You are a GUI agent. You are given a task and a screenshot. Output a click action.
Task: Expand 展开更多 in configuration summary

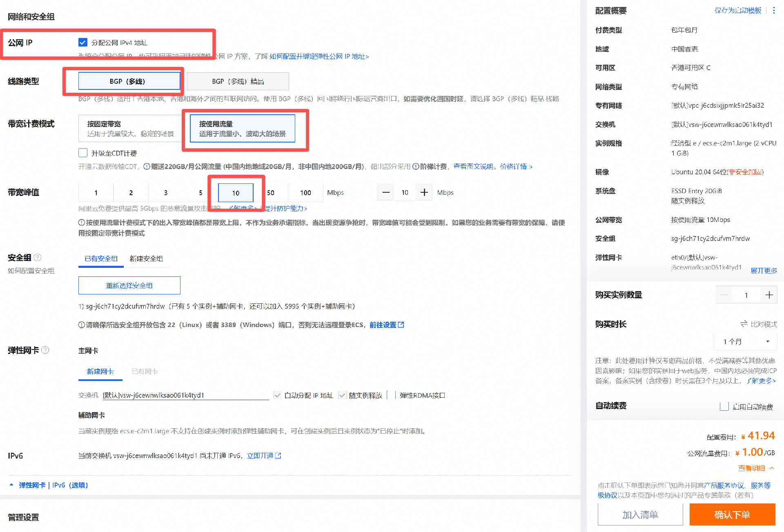[764, 271]
